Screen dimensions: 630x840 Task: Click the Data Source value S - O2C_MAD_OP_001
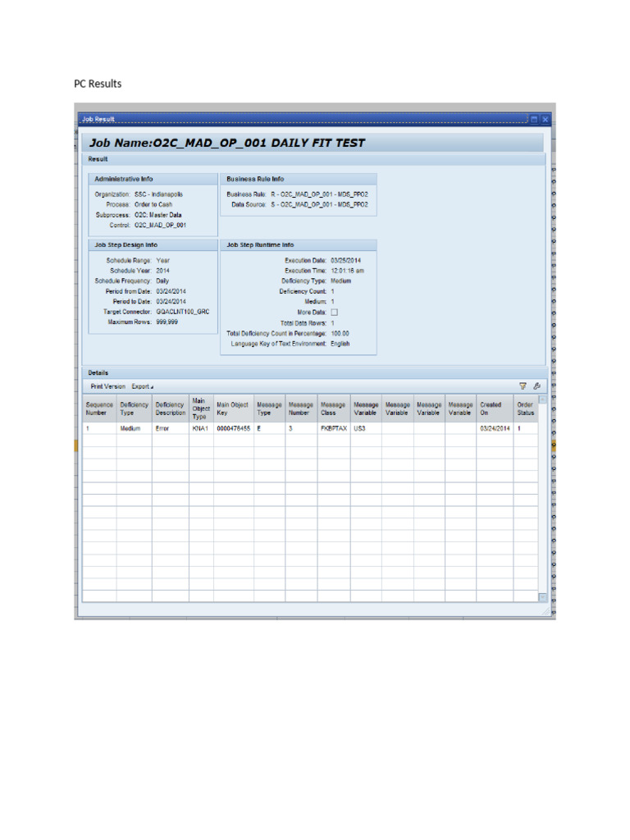[x=319, y=204]
